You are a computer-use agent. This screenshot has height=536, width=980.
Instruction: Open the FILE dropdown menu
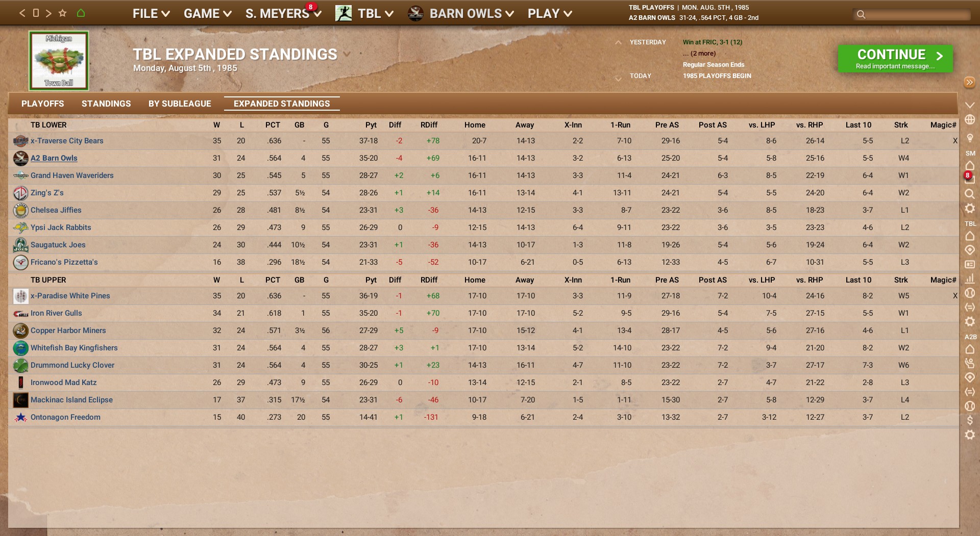tap(151, 14)
